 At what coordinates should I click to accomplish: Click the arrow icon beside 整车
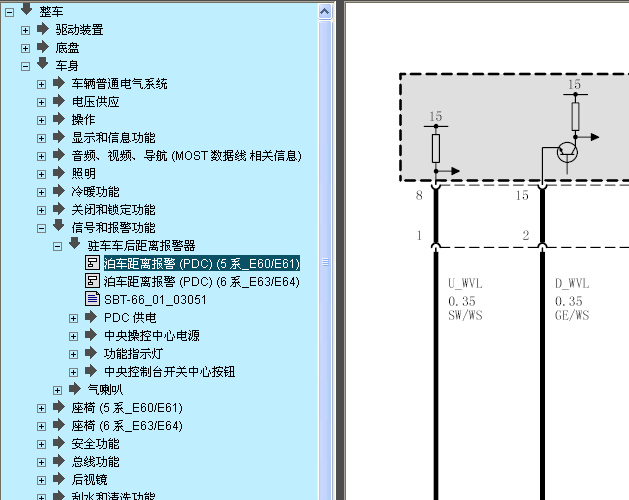tap(27, 9)
